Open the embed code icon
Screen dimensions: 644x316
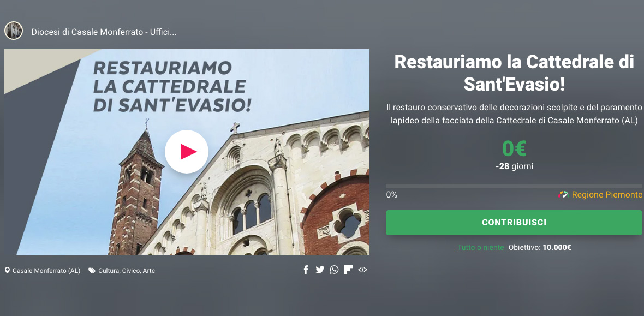click(x=363, y=270)
